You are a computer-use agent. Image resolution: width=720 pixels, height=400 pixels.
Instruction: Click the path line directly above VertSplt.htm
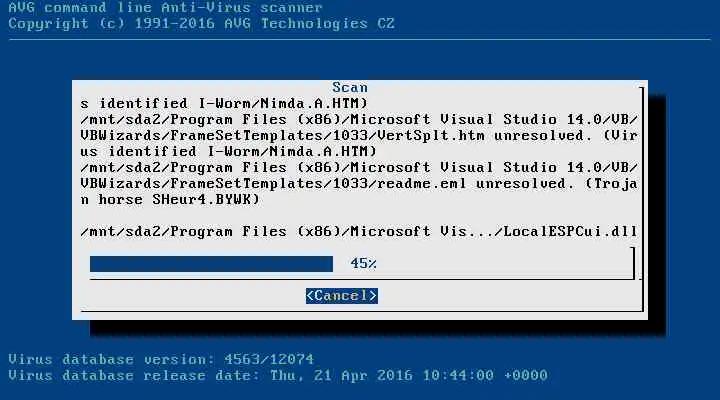click(x=359, y=119)
